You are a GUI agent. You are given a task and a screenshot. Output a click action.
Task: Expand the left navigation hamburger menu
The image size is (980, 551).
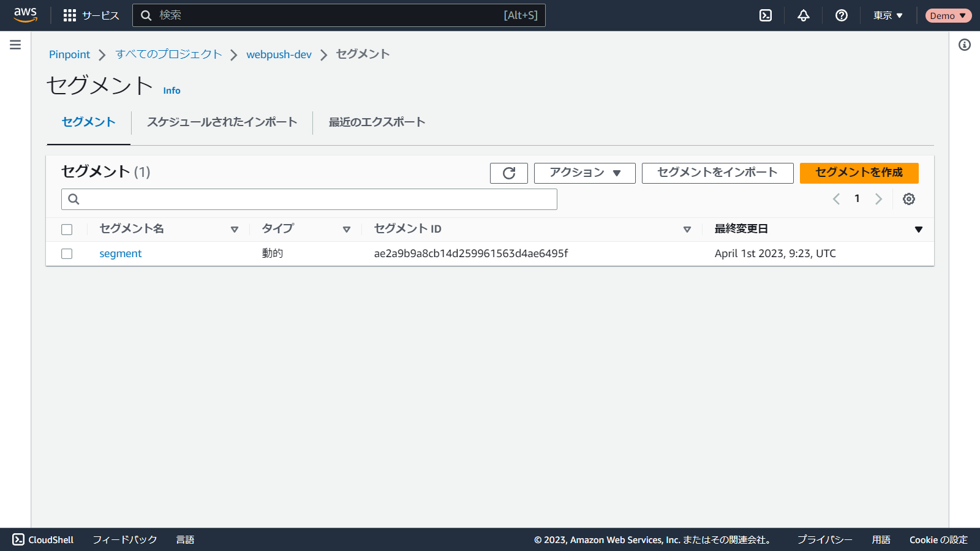(x=15, y=45)
